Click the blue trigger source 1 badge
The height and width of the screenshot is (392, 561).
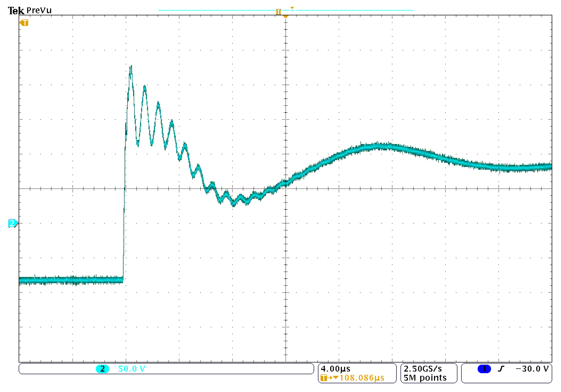coord(484,369)
